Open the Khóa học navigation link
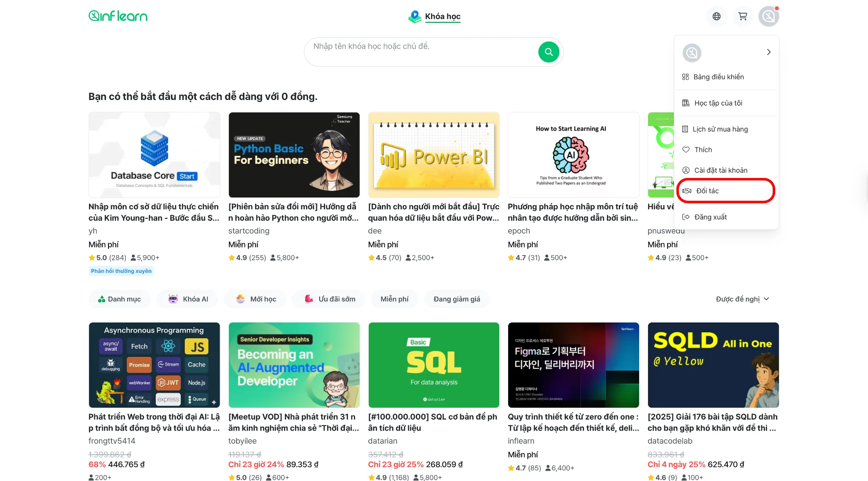Image resolution: width=868 pixels, height=481 pixels. click(x=442, y=17)
